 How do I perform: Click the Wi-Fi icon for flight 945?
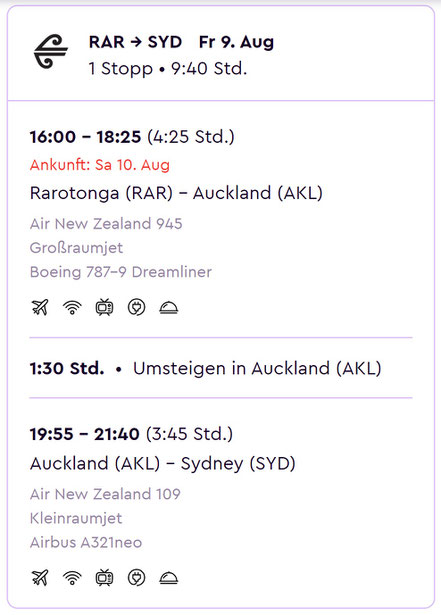tap(72, 308)
